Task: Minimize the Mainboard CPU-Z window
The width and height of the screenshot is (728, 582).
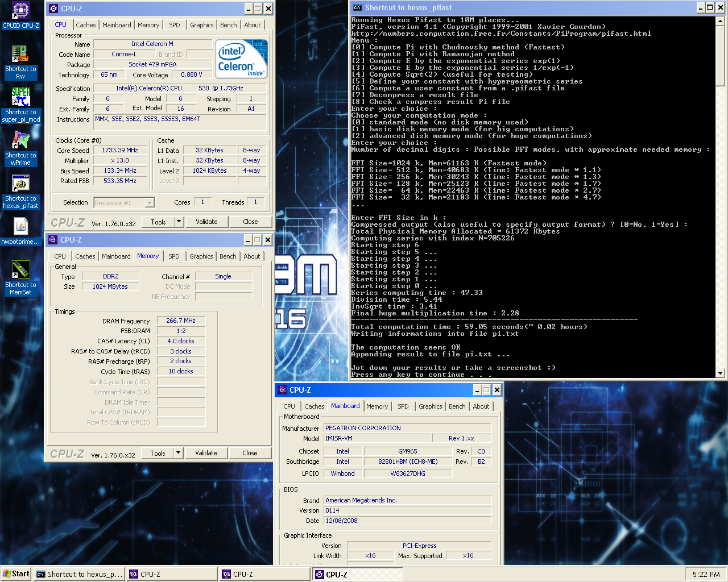Action: [478, 390]
